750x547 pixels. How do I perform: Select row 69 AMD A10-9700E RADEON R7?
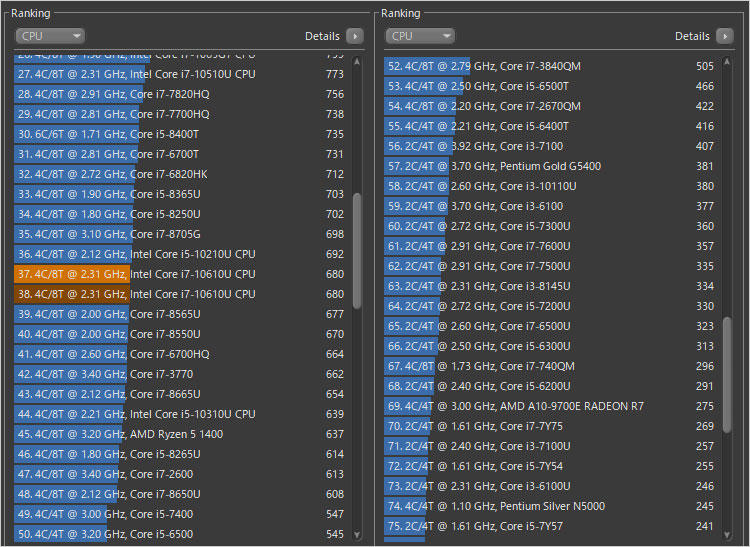(x=551, y=406)
